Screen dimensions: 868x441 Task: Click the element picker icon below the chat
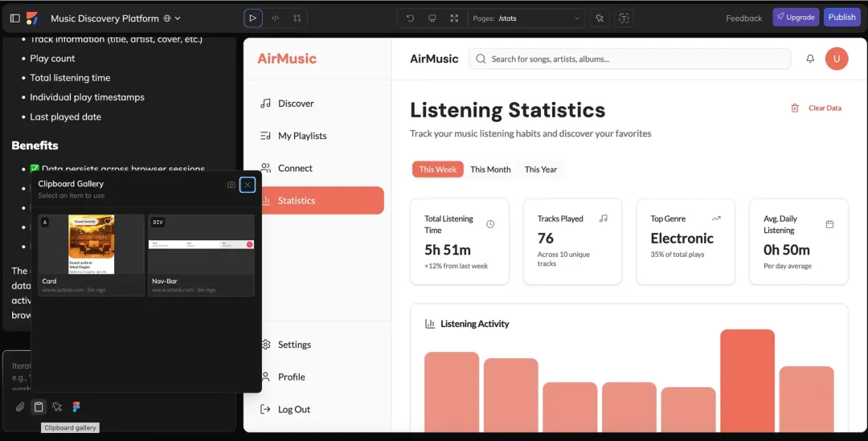57,407
